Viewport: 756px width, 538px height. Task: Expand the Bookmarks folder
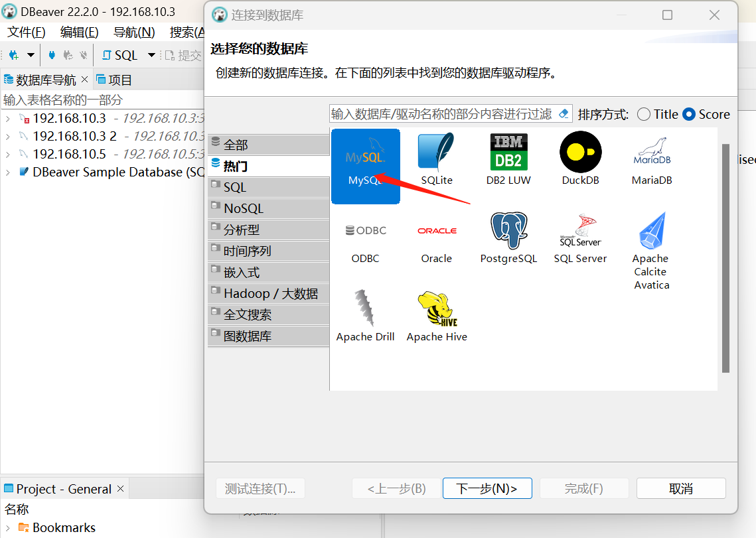8,528
